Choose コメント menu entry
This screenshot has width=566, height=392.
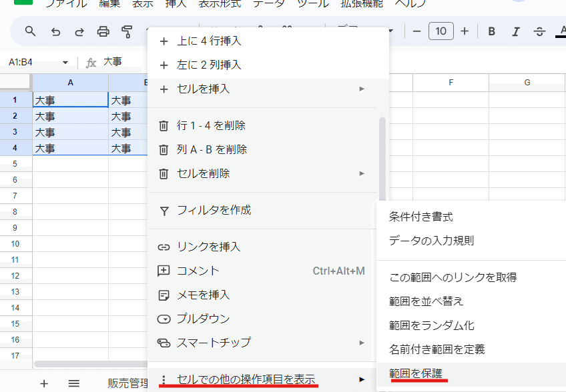[x=262, y=271]
